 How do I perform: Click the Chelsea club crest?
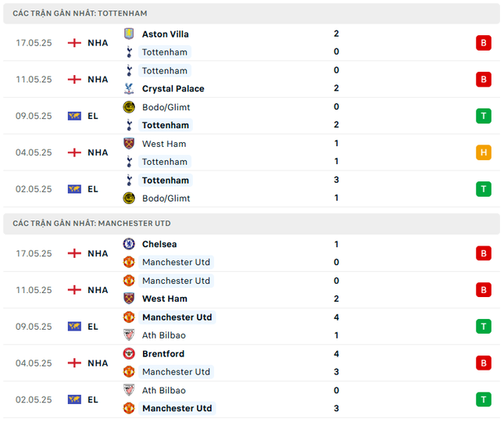click(129, 244)
